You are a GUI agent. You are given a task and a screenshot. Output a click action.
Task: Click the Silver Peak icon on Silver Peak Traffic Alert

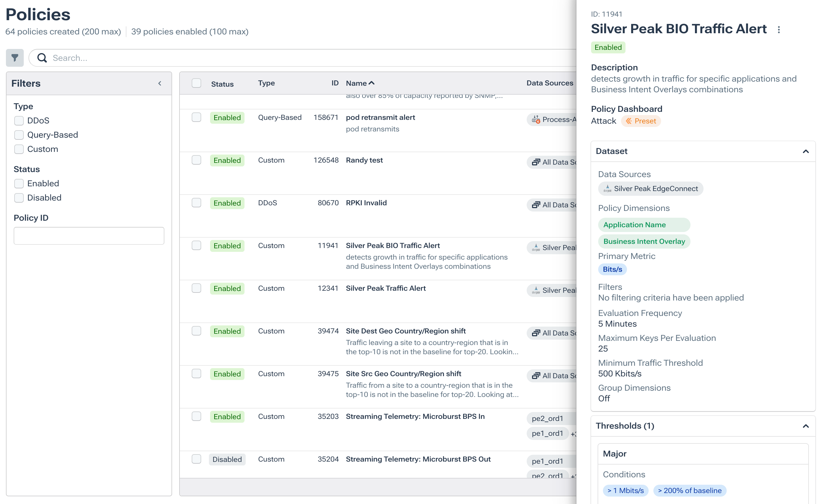[x=536, y=290]
